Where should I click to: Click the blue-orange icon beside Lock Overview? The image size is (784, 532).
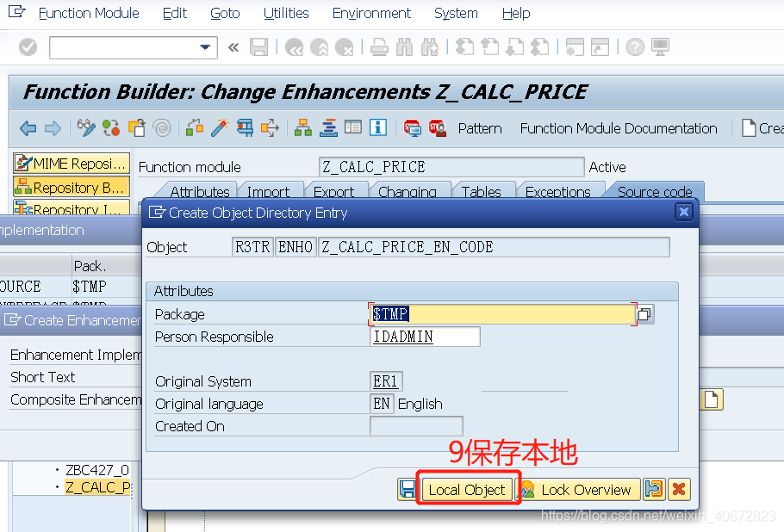tap(654, 490)
